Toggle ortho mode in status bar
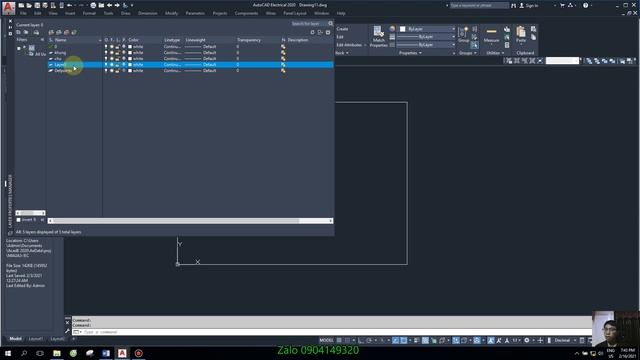This screenshot has height=360, width=640. (361, 340)
